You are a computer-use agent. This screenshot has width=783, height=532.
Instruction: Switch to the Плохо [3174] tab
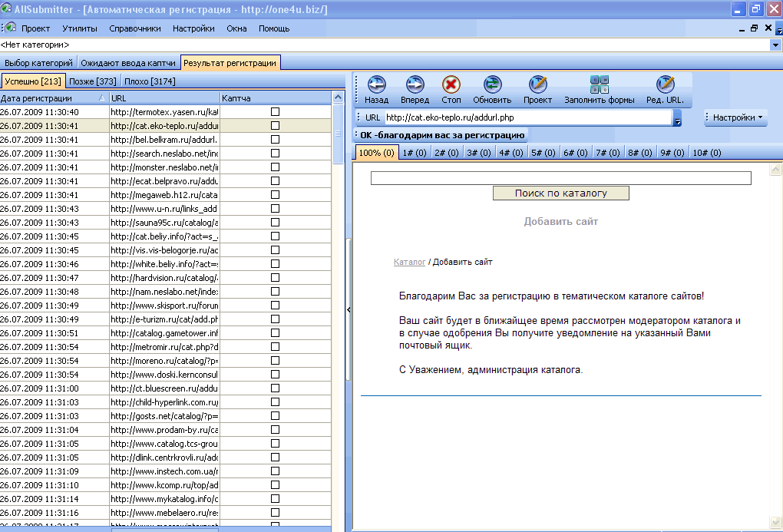[150, 81]
